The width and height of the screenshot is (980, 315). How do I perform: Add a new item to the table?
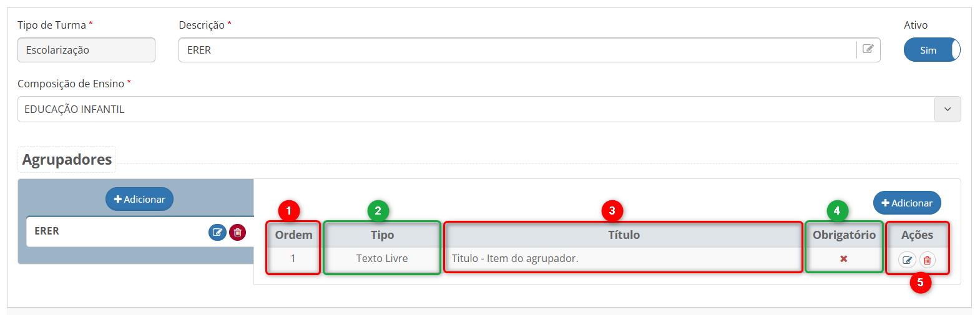coord(906,203)
